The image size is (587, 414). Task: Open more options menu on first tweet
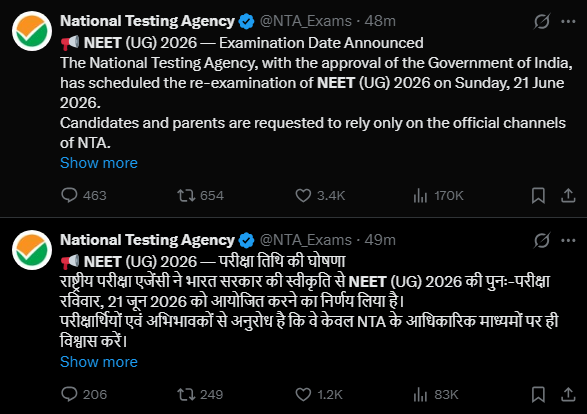coord(568,21)
